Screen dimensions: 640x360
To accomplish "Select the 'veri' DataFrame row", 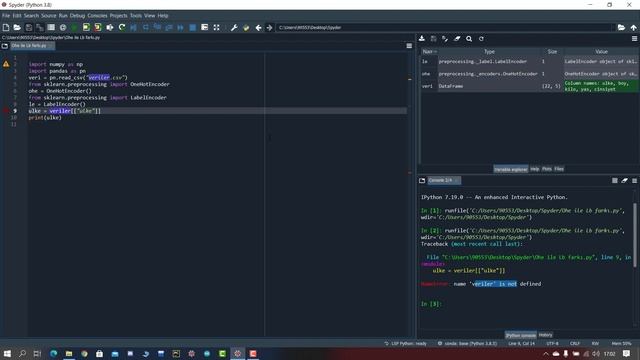I will pos(530,86).
